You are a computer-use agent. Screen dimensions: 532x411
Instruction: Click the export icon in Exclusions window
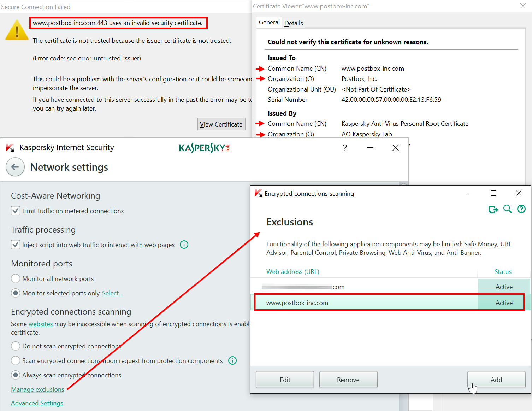pyautogui.click(x=493, y=209)
